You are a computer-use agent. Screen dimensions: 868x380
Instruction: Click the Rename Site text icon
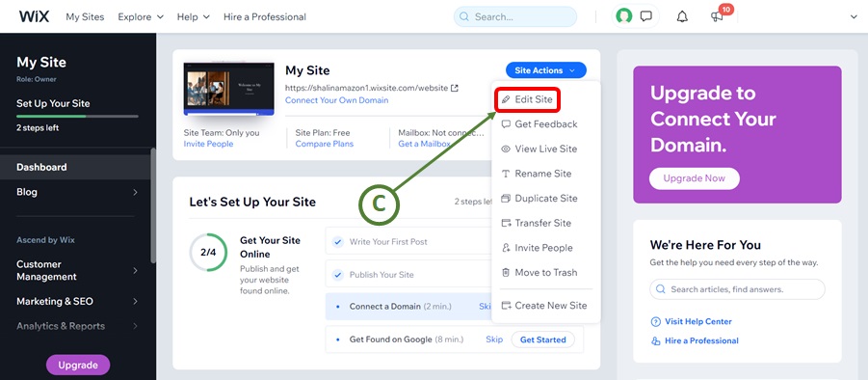tap(506, 174)
